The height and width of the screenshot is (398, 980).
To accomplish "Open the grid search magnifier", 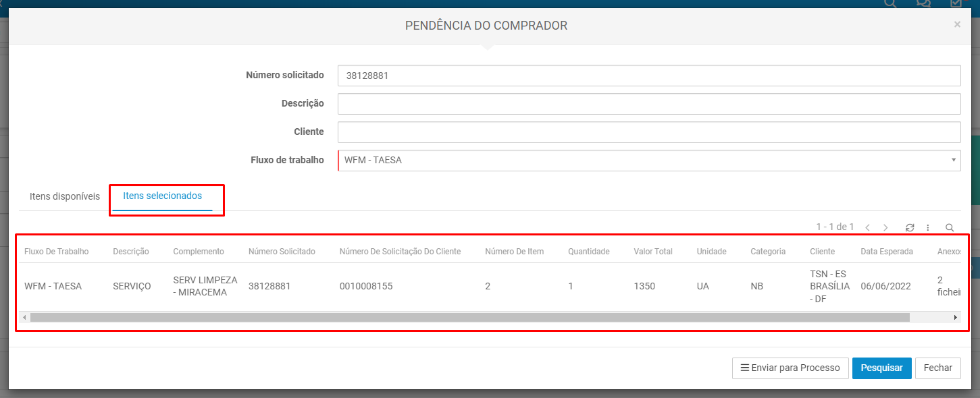I will 950,227.
